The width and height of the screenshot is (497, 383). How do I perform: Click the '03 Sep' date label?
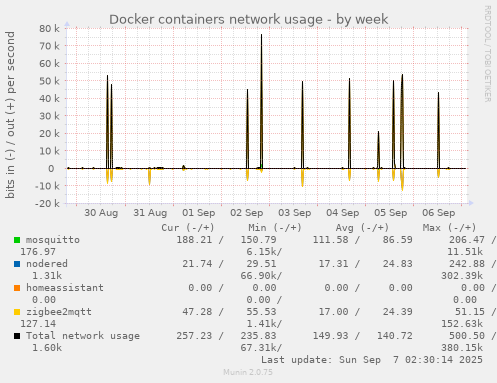tap(295, 213)
